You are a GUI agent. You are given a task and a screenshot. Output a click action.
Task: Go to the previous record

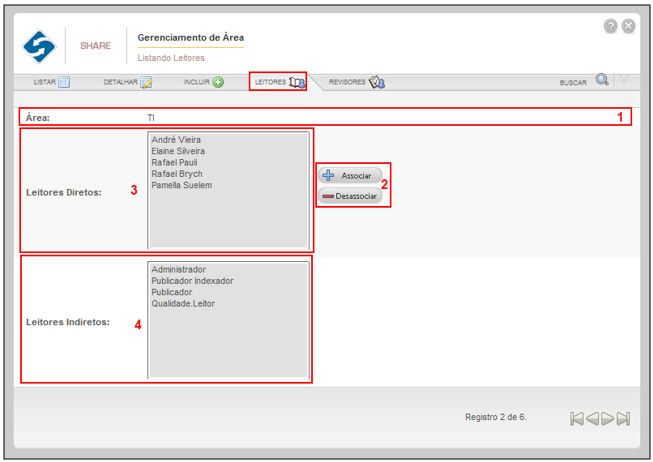pyautogui.click(x=592, y=418)
